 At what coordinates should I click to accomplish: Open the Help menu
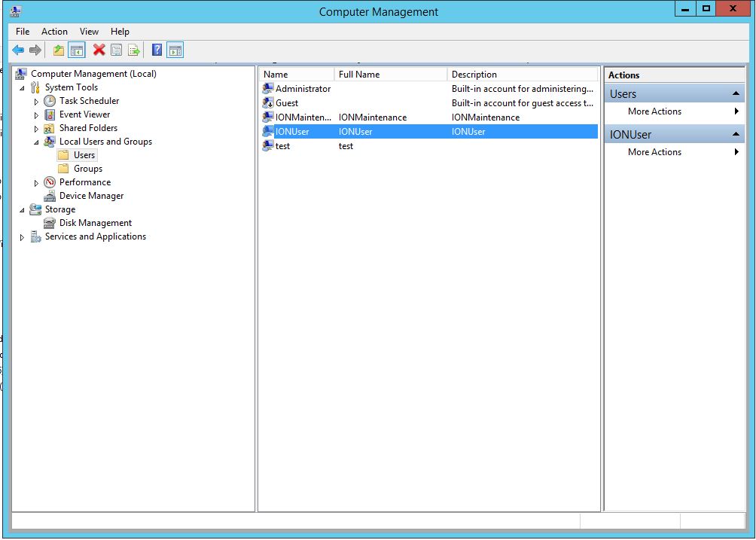[120, 32]
